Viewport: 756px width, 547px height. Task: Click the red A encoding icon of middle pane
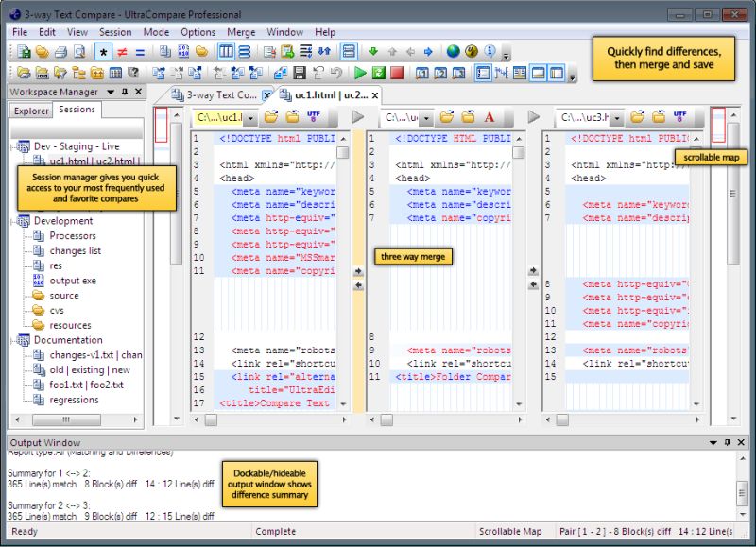pyautogui.click(x=489, y=117)
